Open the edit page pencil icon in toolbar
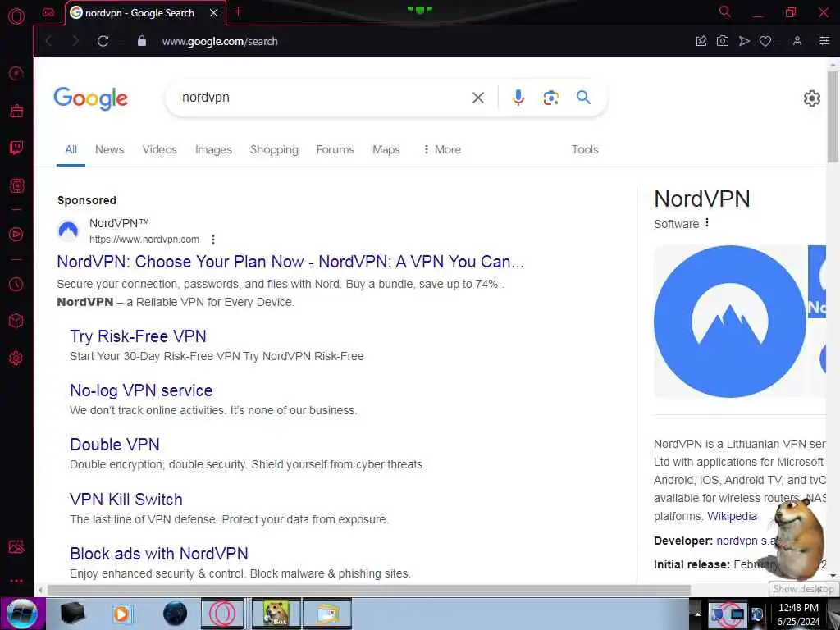 [701, 41]
